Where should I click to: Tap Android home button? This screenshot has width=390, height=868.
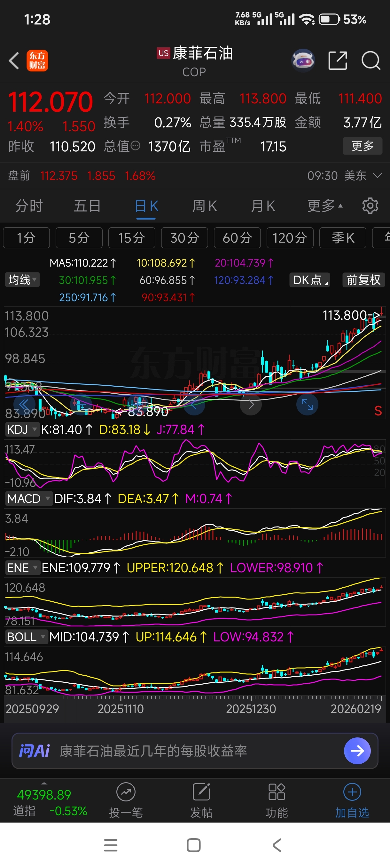coord(193,845)
